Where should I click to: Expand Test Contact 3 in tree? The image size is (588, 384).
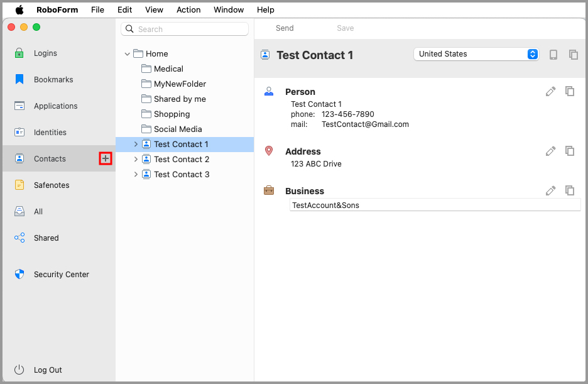point(136,174)
